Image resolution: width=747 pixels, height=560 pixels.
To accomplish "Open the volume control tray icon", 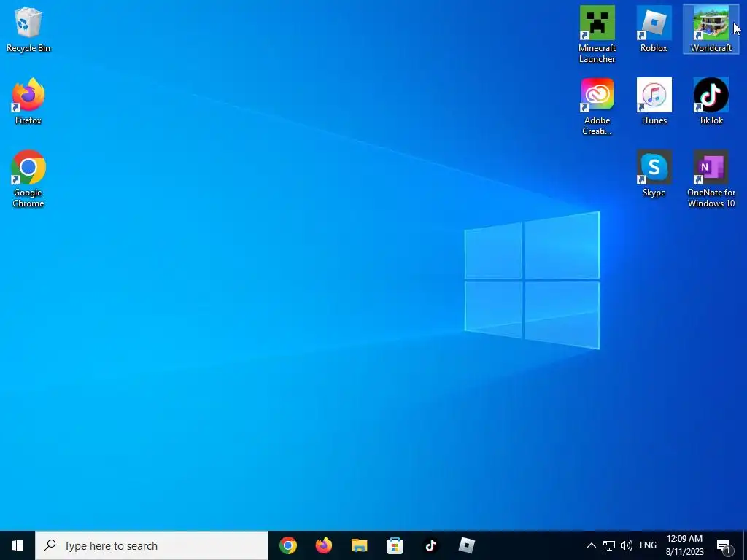I will coord(627,545).
